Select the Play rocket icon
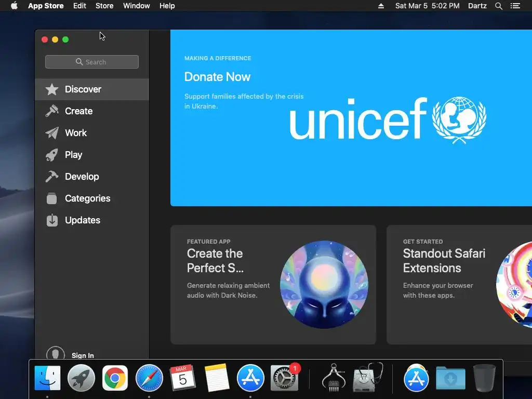 pos(52,155)
